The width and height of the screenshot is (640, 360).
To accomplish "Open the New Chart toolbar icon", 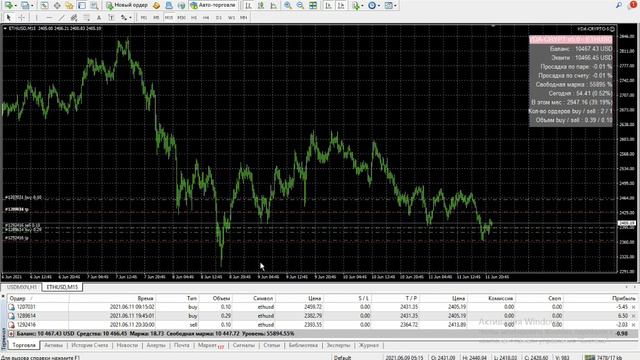I will [x=8, y=5].
